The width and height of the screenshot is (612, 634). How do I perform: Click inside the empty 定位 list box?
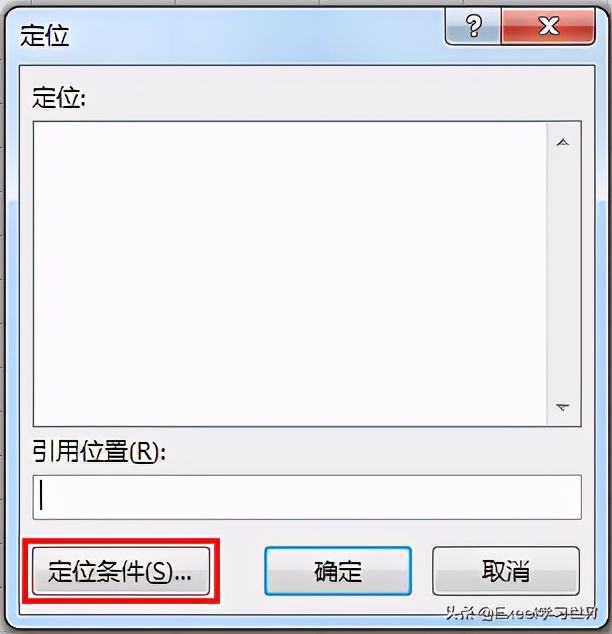289,273
